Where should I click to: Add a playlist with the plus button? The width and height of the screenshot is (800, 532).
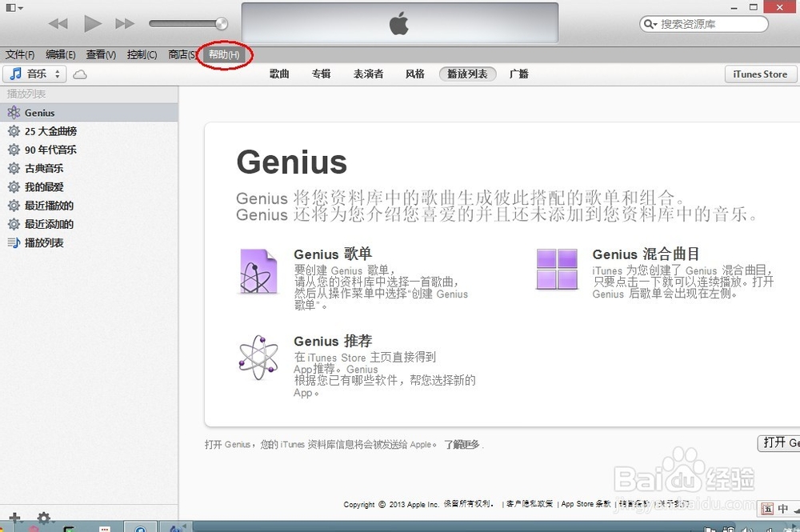14,518
